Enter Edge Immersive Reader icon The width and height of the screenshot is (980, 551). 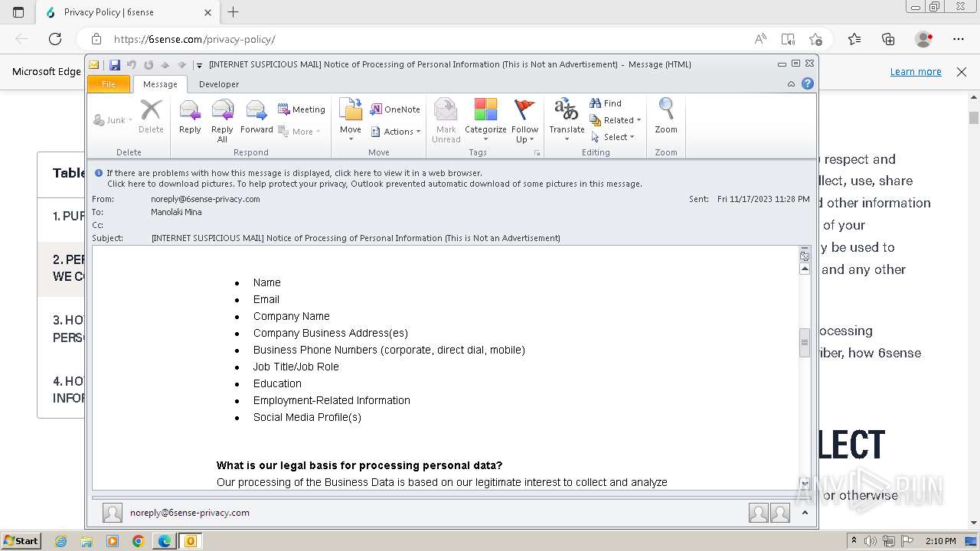(x=788, y=39)
